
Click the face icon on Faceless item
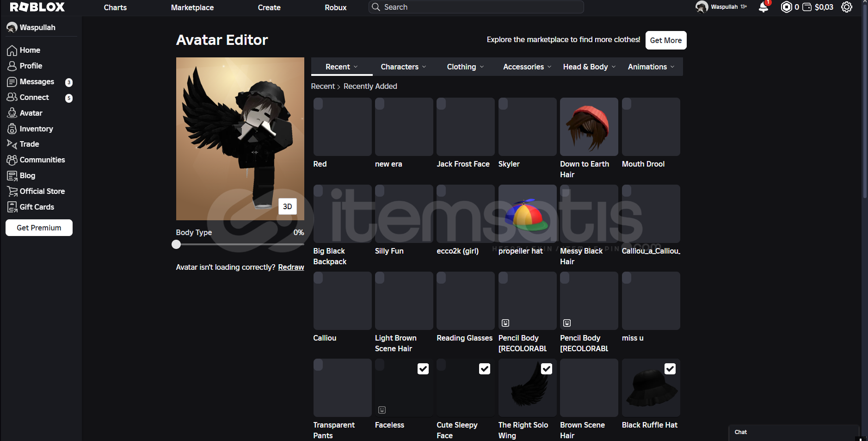point(382,410)
